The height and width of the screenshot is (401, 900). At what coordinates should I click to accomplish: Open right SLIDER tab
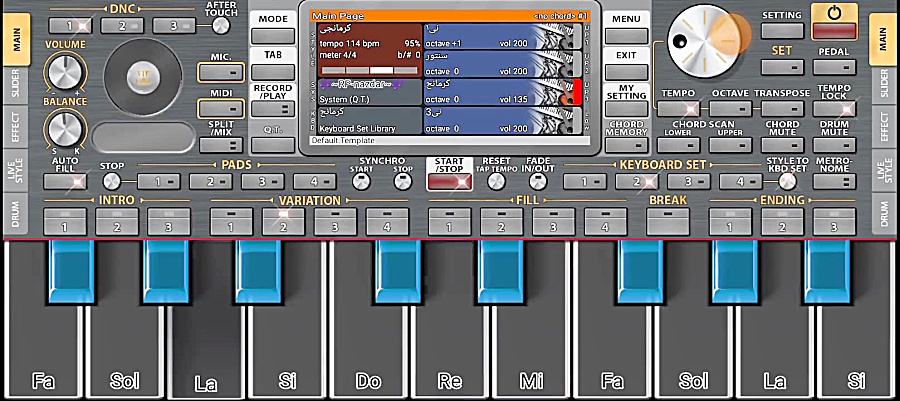coord(884,85)
